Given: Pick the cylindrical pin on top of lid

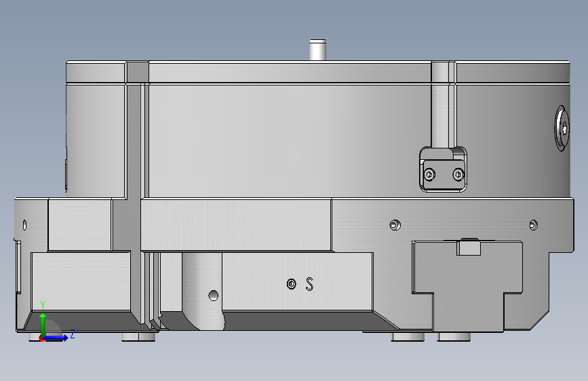Looking at the screenshot, I should (x=317, y=49).
